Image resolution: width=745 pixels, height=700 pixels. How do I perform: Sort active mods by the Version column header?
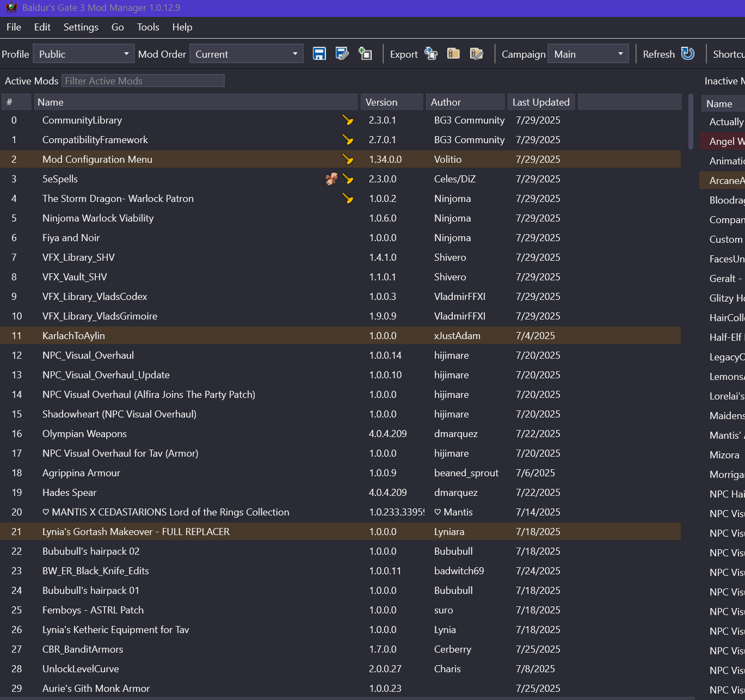pyautogui.click(x=392, y=102)
